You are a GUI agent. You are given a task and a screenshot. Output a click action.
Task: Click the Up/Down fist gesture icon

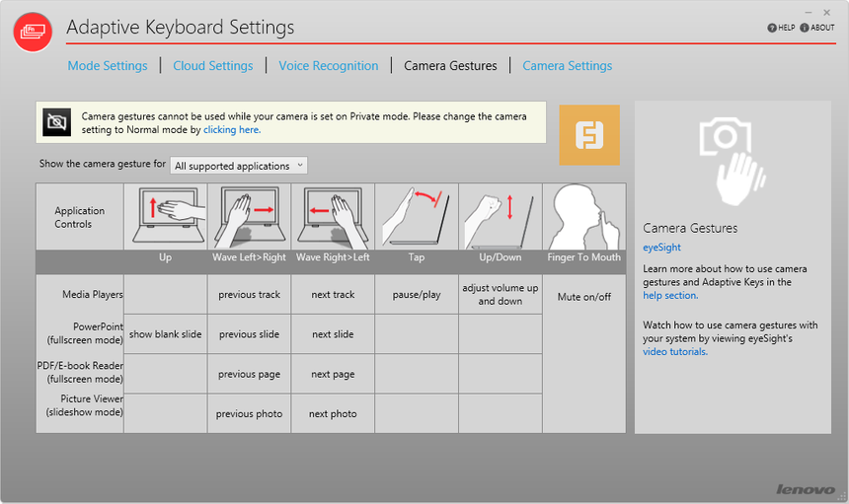pyautogui.click(x=500, y=216)
